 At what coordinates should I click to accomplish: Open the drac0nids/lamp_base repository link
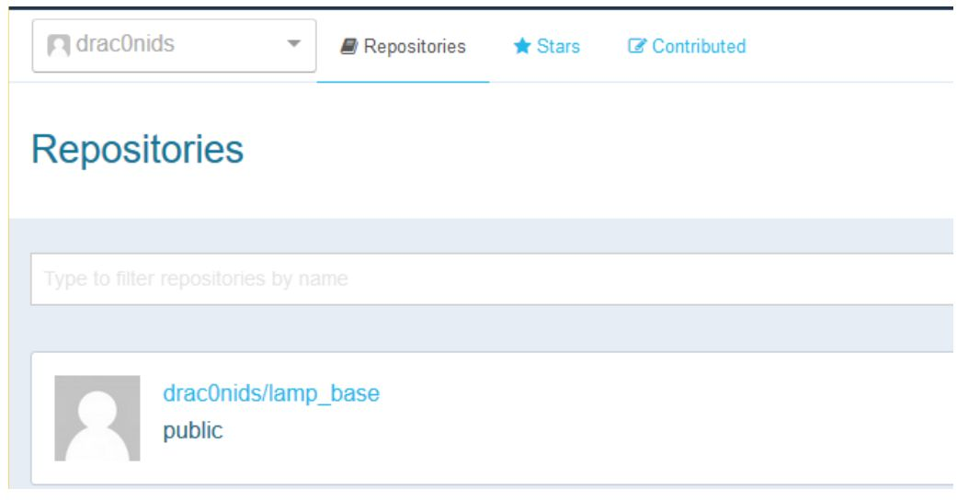(x=271, y=393)
